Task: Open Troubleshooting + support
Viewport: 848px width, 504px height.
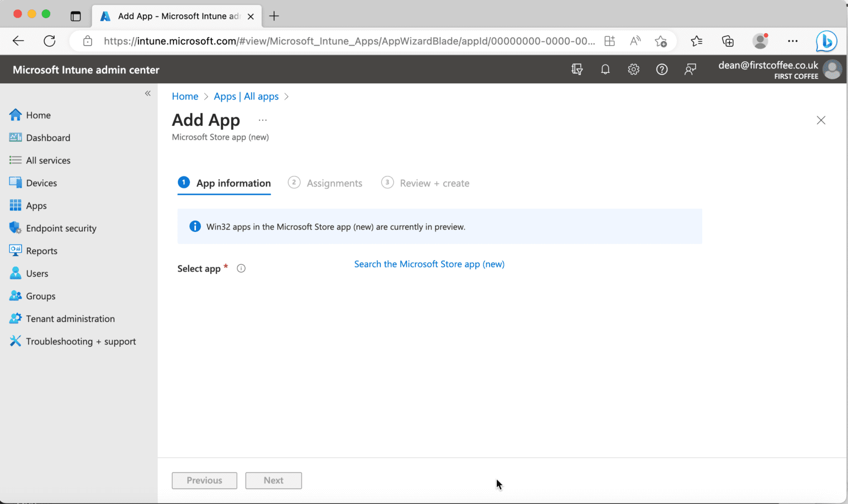Action: (x=81, y=341)
